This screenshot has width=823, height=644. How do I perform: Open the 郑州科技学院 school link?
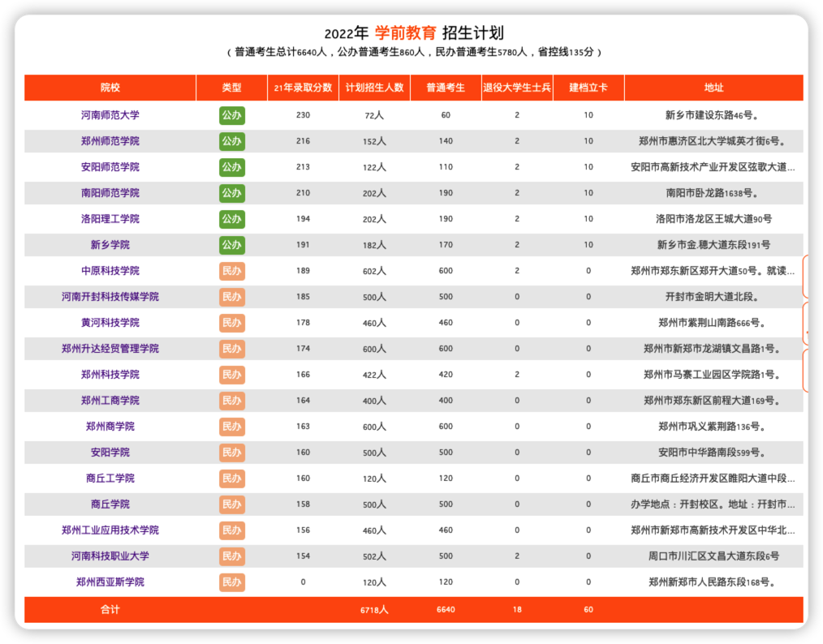pos(110,375)
